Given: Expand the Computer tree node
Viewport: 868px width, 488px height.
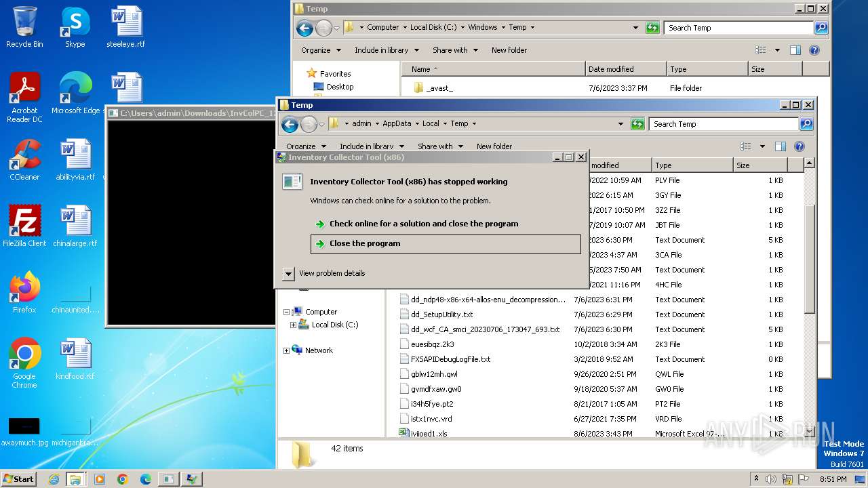Looking at the screenshot, I should [286, 312].
